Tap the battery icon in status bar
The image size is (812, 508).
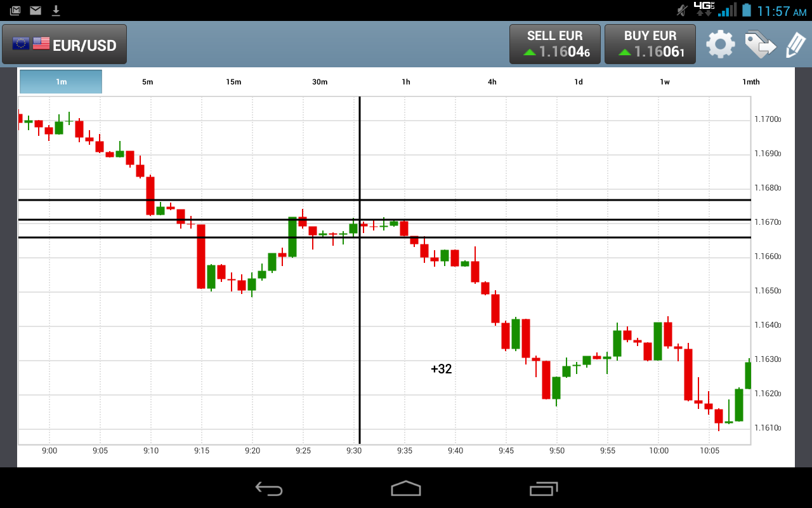click(747, 10)
